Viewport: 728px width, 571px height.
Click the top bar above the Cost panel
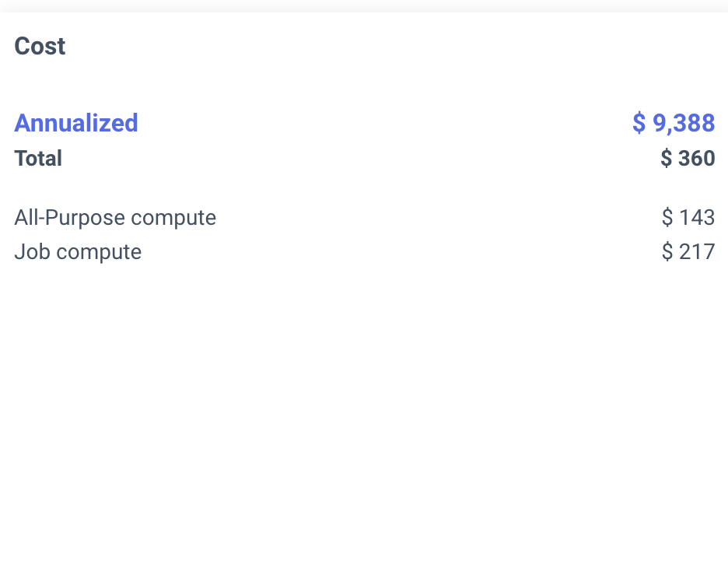click(x=364, y=4)
